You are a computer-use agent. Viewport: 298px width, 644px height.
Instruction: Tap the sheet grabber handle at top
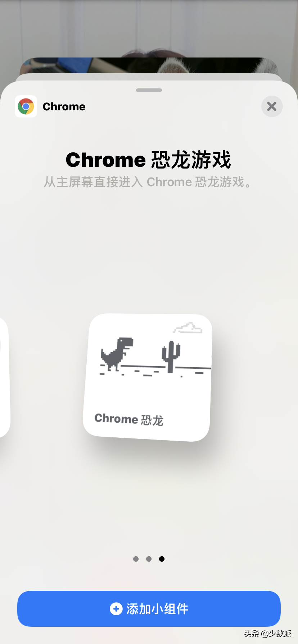(x=149, y=90)
